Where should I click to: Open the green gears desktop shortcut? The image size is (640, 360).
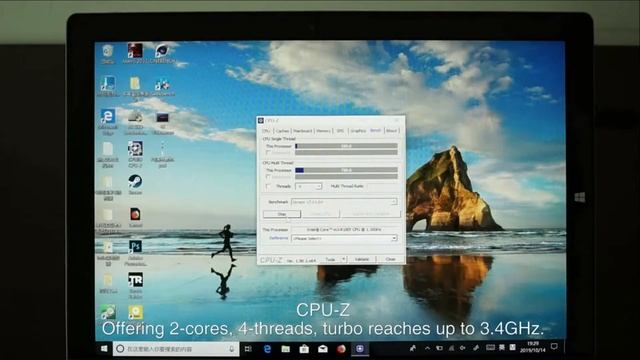click(108, 312)
